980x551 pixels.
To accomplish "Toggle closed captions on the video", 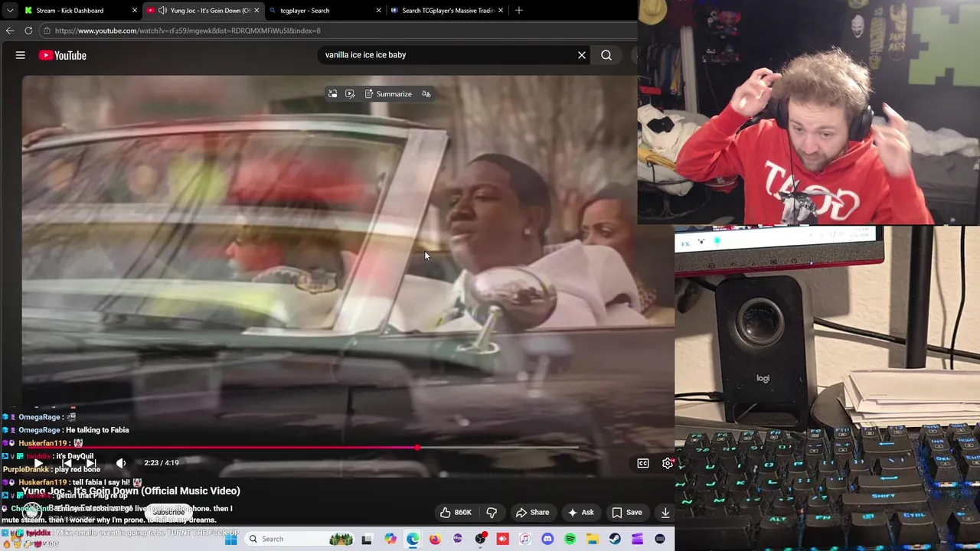I will click(x=643, y=463).
